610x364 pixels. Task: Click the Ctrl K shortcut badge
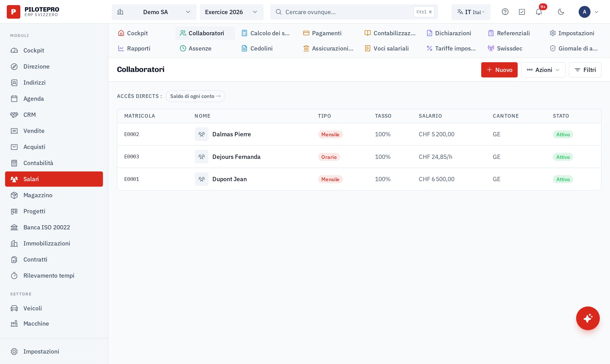(x=424, y=12)
